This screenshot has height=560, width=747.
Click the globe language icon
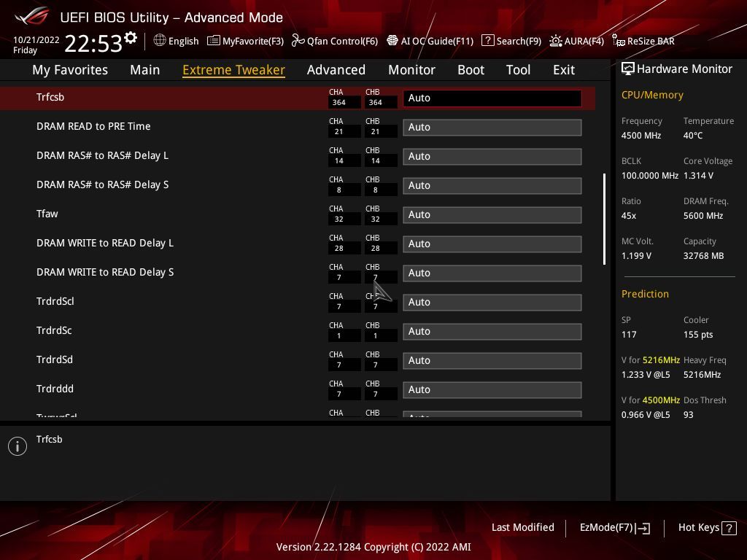click(160, 41)
